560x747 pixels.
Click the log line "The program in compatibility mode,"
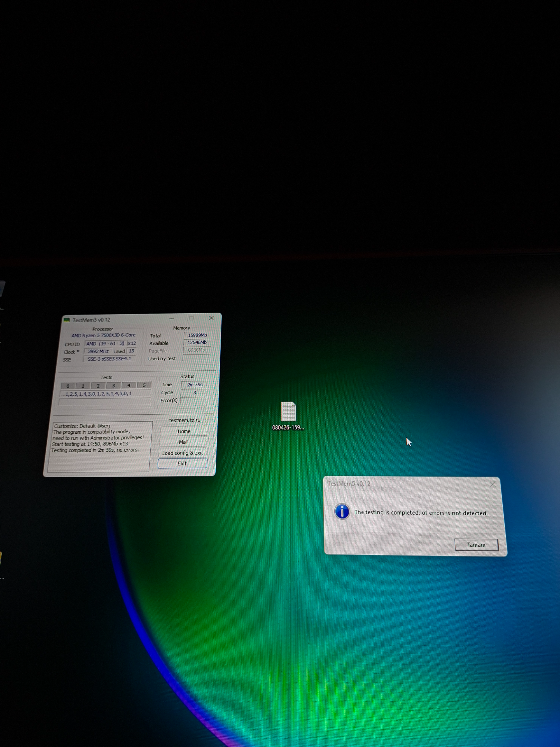91,432
